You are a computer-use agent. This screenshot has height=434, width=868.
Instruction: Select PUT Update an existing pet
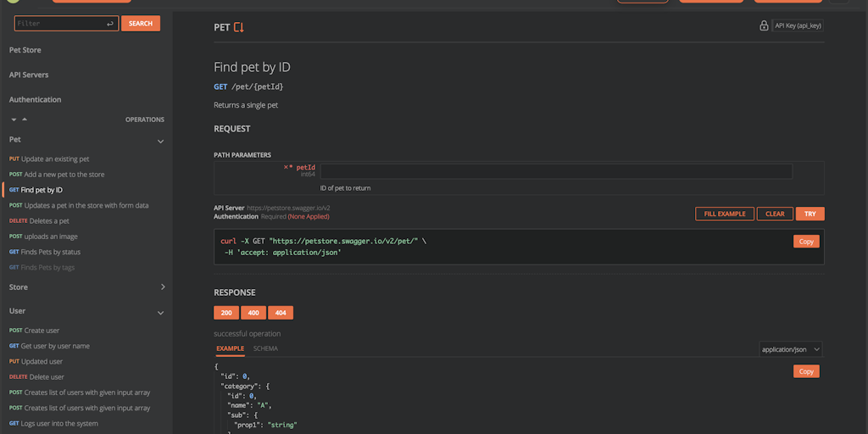coord(49,159)
